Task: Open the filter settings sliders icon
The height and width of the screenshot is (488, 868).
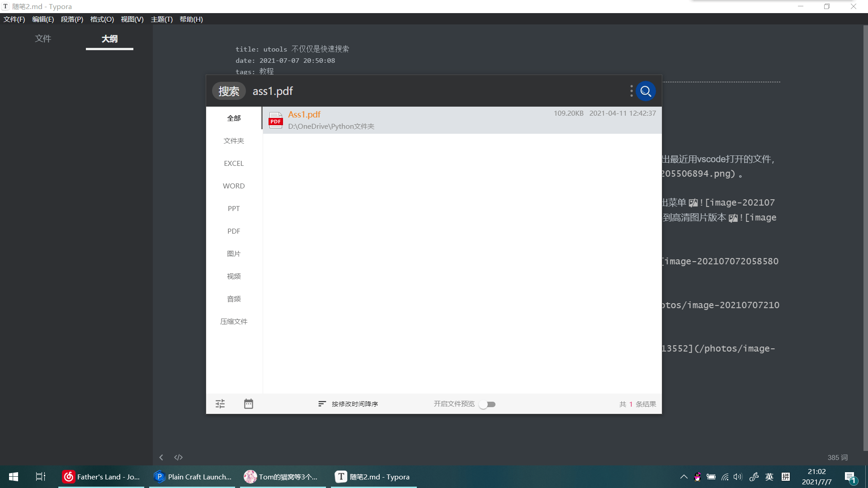Action: coord(220,404)
